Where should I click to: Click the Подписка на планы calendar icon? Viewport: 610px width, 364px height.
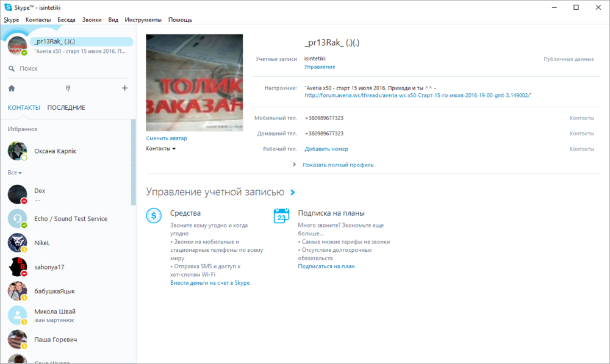click(282, 215)
